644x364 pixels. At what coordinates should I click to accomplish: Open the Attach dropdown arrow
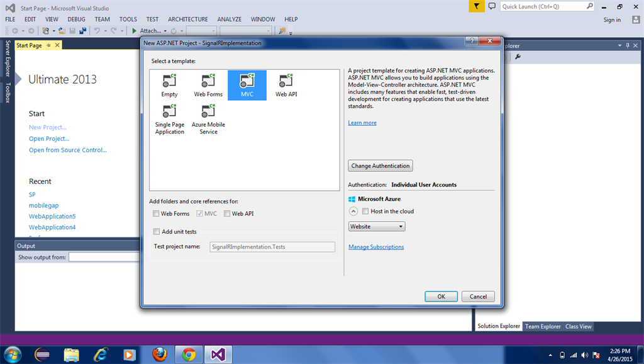pos(165,31)
